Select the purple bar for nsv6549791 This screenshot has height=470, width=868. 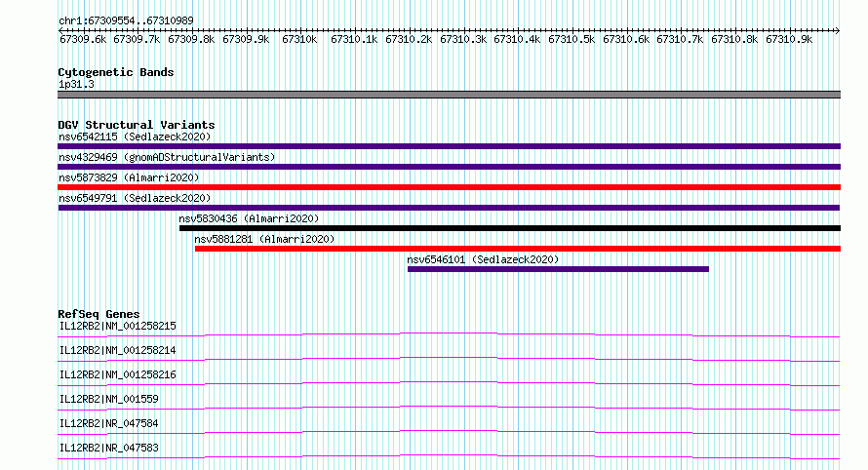449,208
